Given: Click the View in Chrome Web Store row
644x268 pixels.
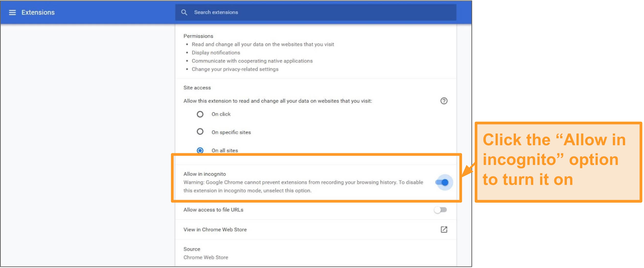Looking at the screenshot, I should click(x=316, y=230).
